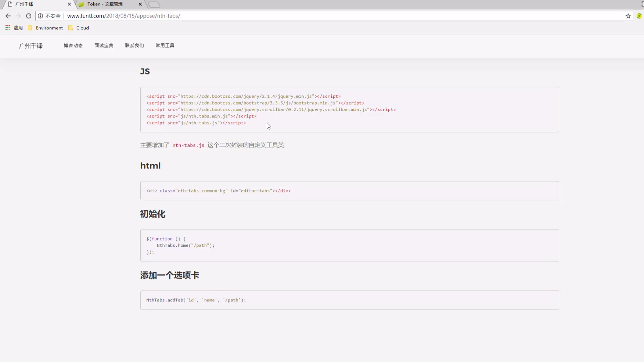The height and width of the screenshot is (362, 644).
Task: Close the iToken - 文章管理 tab
Action: click(140, 4)
